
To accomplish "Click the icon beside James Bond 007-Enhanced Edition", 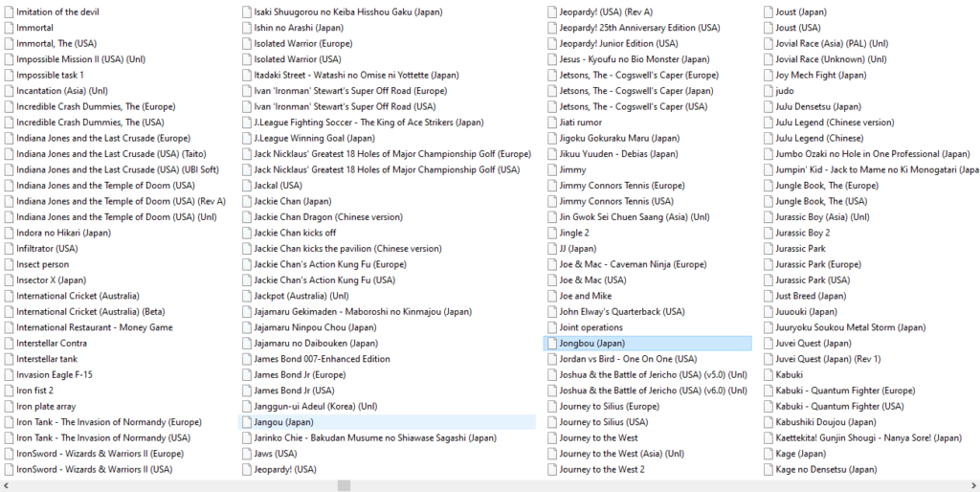I will [x=246, y=359].
